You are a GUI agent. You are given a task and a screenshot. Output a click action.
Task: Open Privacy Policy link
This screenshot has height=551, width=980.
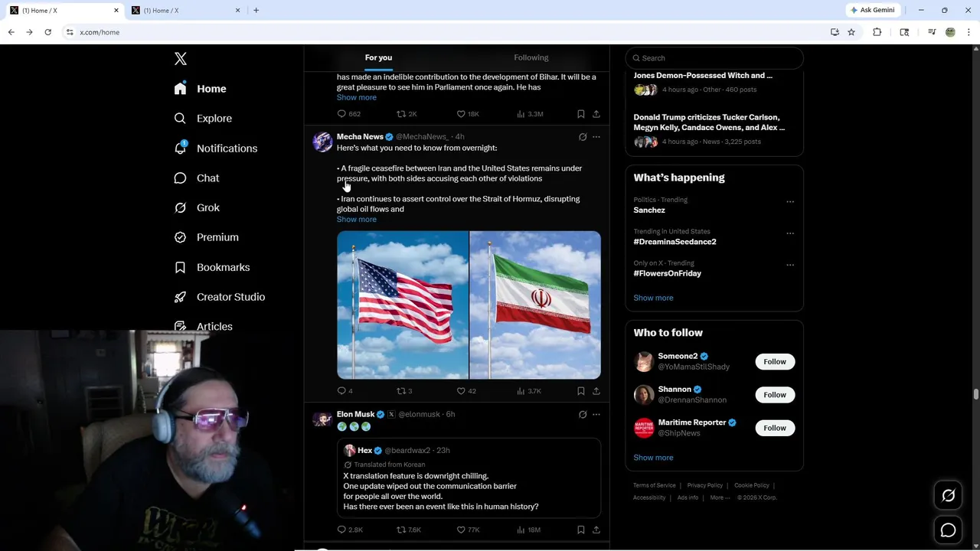(705, 485)
